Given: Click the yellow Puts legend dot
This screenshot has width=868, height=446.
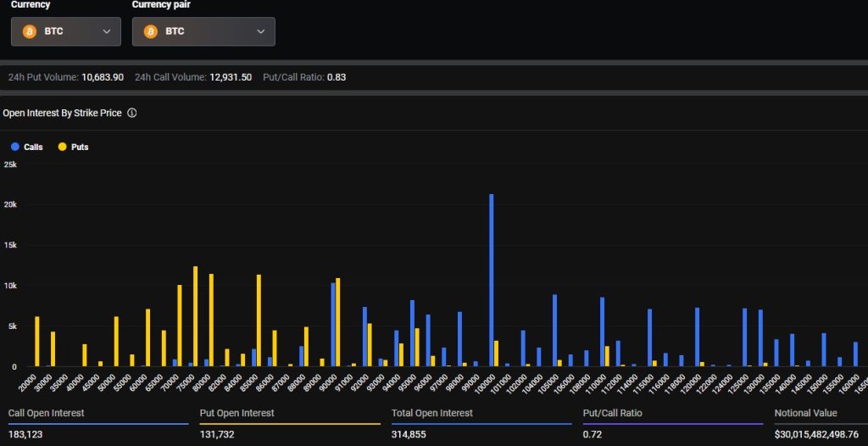Looking at the screenshot, I should [62, 147].
